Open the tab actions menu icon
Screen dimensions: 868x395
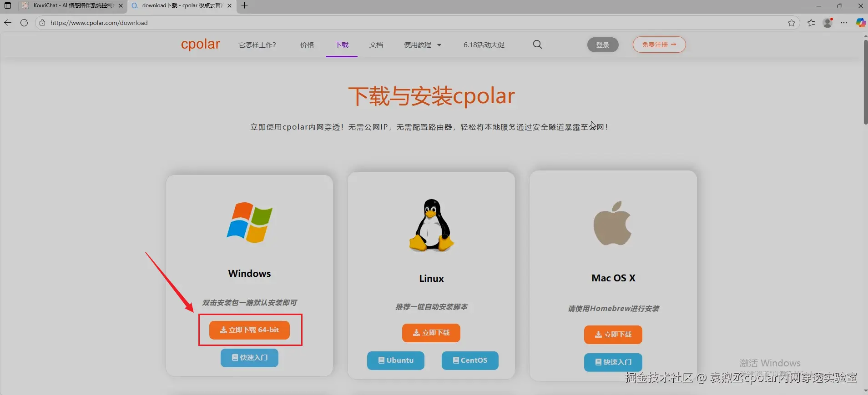tap(8, 5)
